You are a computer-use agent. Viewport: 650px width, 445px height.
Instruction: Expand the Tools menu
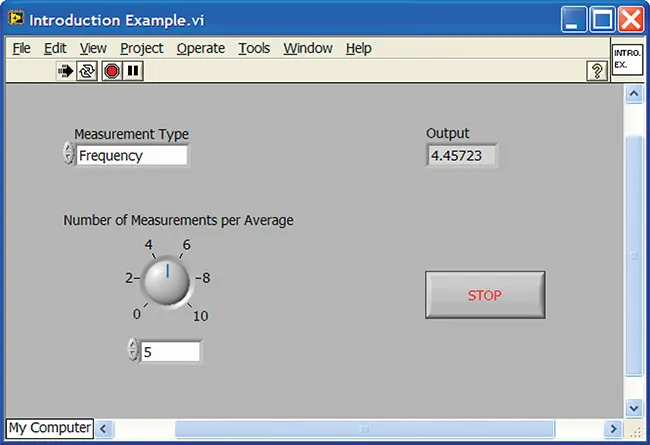pyautogui.click(x=254, y=48)
